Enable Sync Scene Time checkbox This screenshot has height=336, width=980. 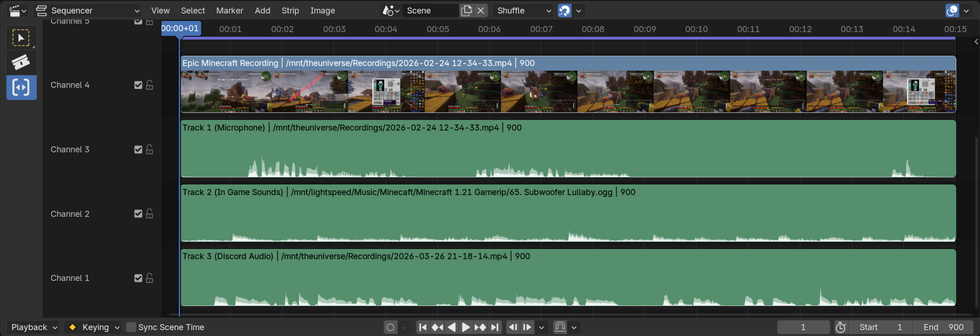[131, 327]
